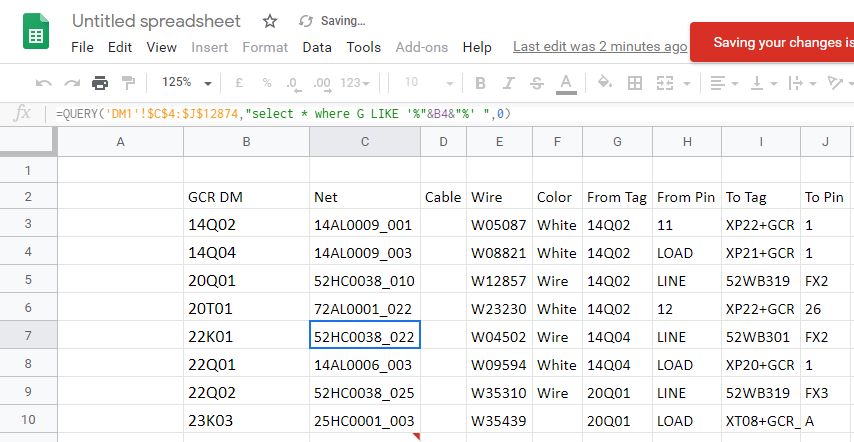Viewport: 854px width, 442px height.
Task: Open the View menu
Action: (161, 47)
